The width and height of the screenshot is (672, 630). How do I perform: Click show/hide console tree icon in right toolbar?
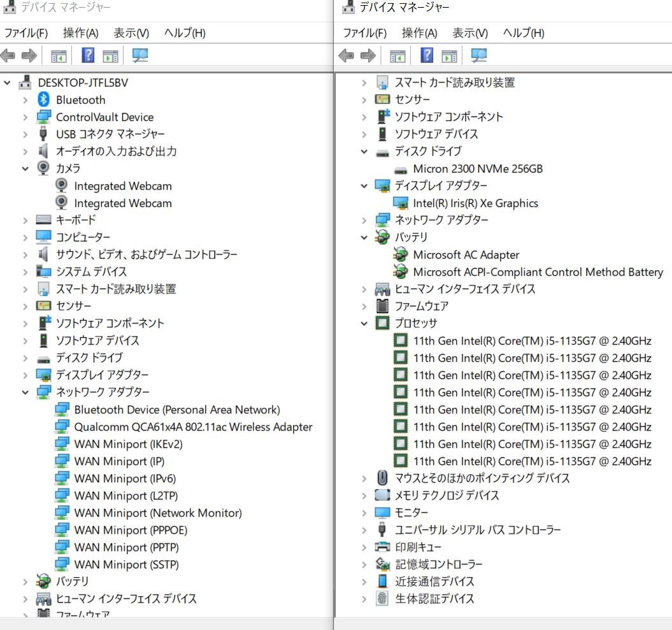coord(397,56)
